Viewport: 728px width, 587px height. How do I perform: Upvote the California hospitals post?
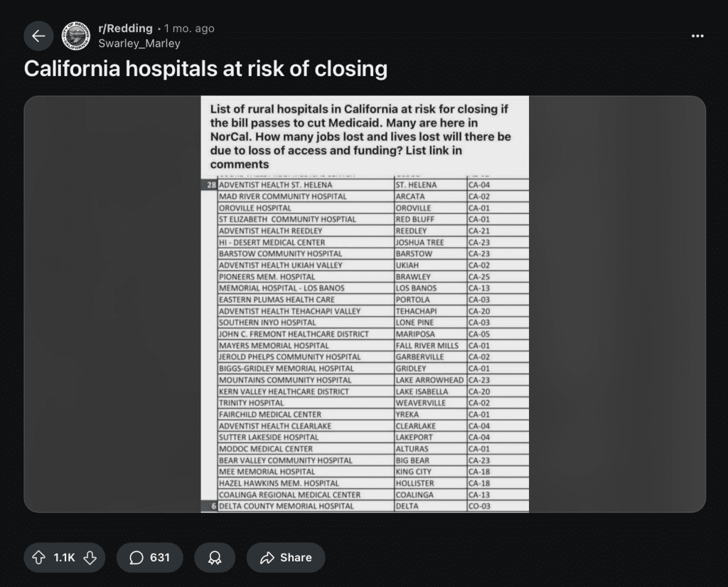pos(38,558)
